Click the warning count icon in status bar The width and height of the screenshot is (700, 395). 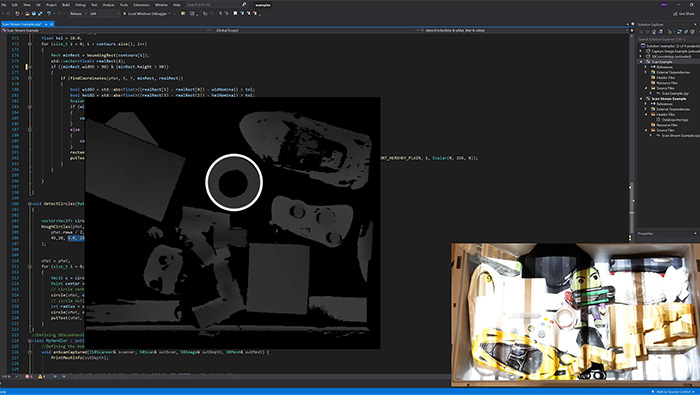tap(40, 377)
